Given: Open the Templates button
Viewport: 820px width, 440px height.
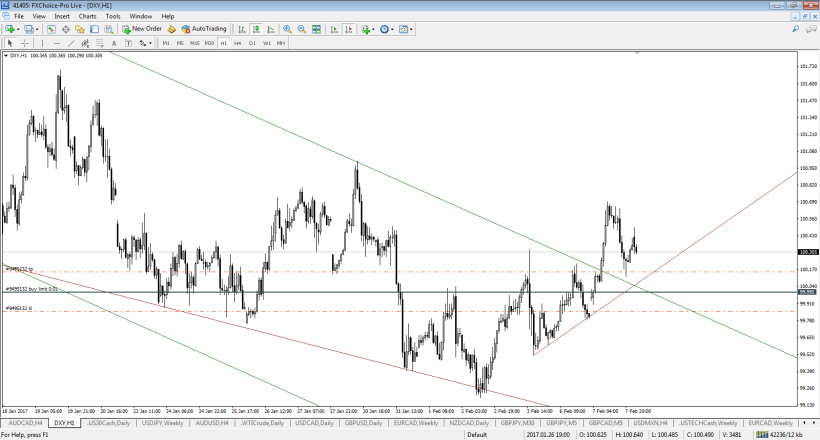Looking at the screenshot, I should [403, 29].
